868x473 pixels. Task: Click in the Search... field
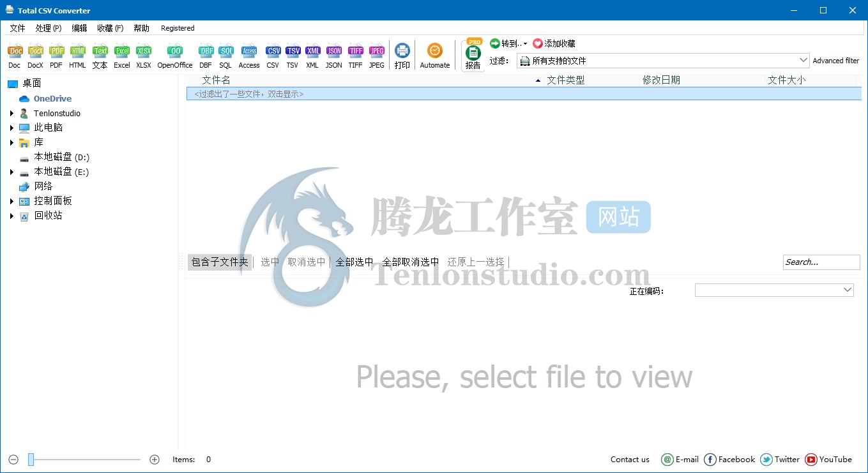click(821, 262)
